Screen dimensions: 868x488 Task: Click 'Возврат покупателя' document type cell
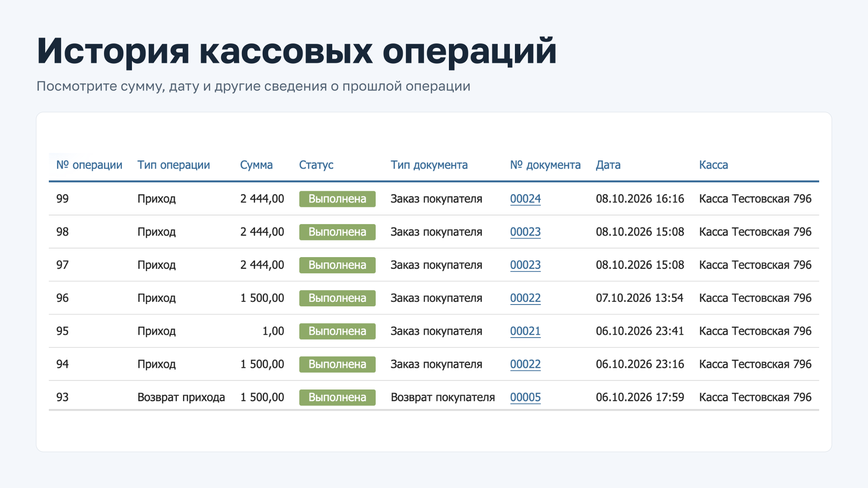pyautogui.click(x=443, y=397)
